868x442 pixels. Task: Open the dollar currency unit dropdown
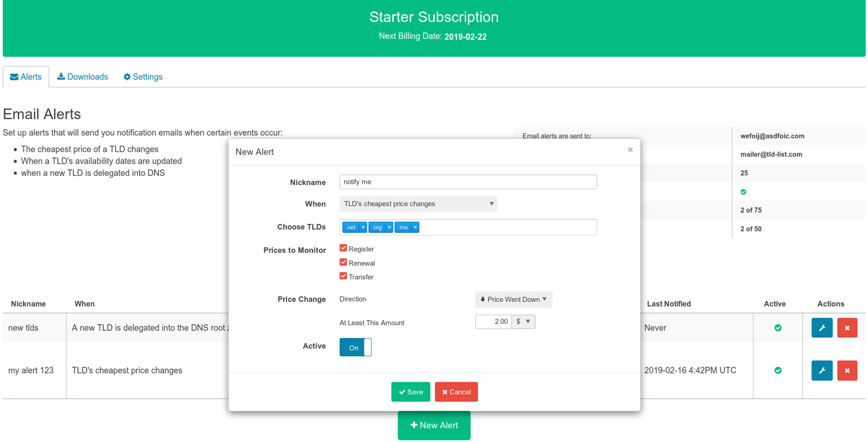(x=523, y=322)
